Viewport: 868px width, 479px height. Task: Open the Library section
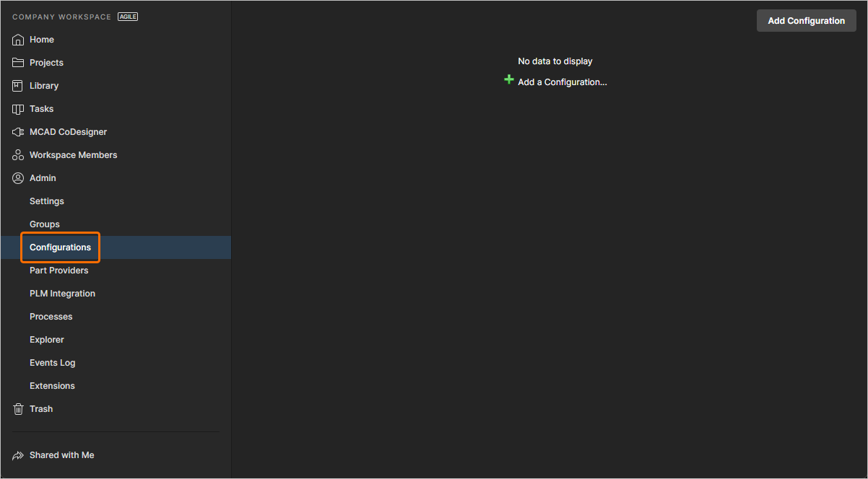(x=44, y=86)
